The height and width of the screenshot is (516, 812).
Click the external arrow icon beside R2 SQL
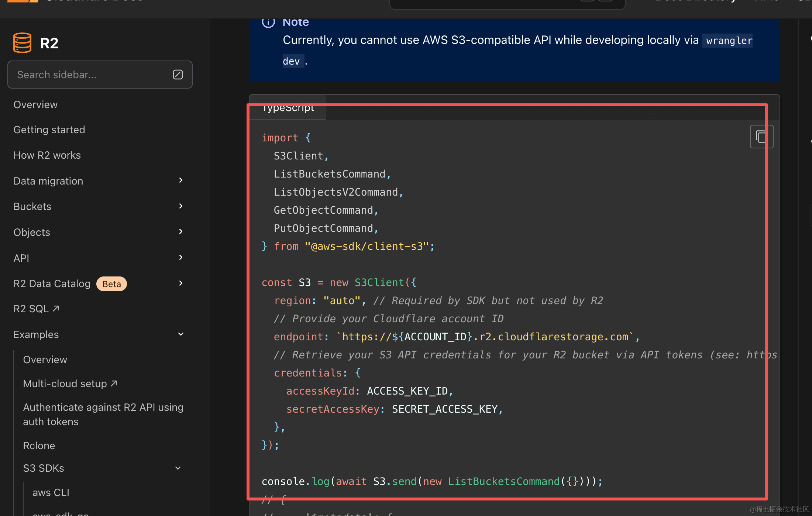56,309
